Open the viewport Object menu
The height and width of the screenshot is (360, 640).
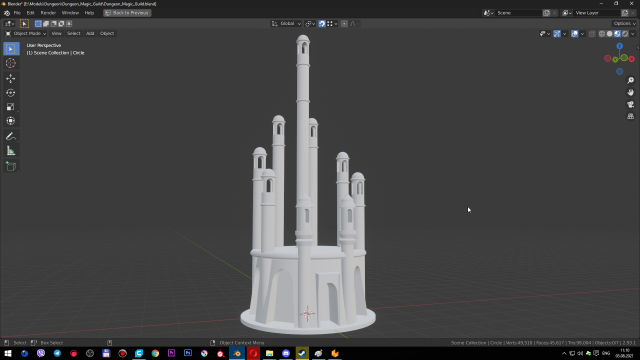point(107,33)
